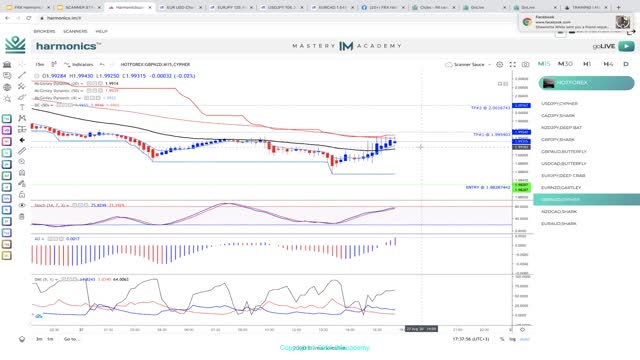The height and width of the screenshot is (360, 640).
Task: Expand the McGinley Dynamic (20) indicator options
Action: 82,84
